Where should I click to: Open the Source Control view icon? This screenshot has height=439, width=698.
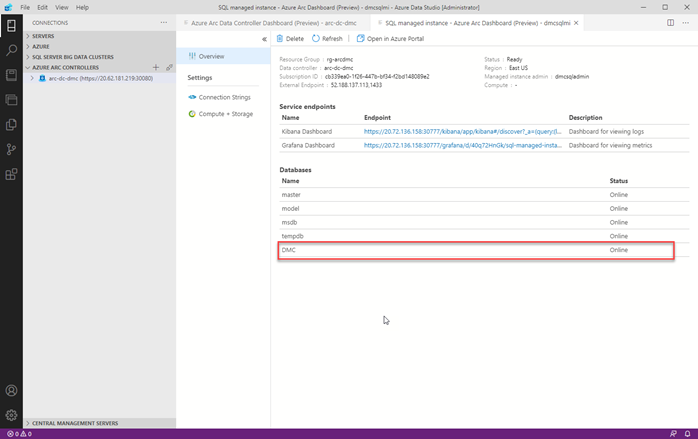11,149
